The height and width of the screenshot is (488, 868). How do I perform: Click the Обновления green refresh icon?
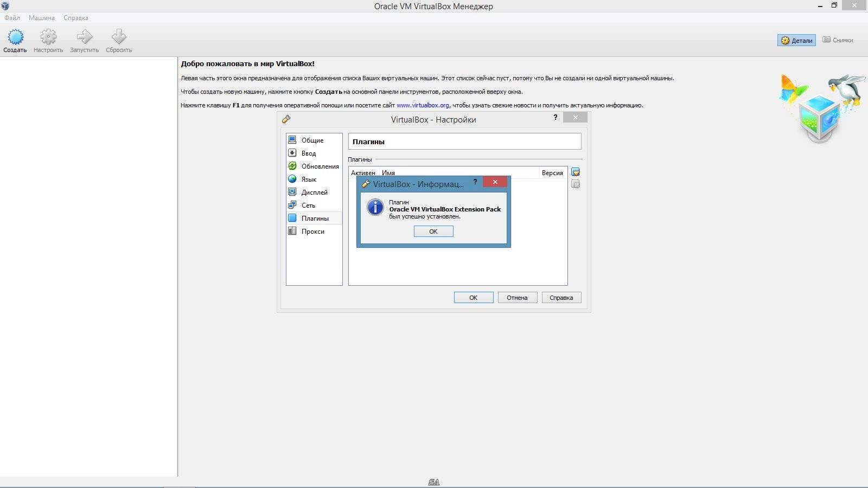[292, 165]
